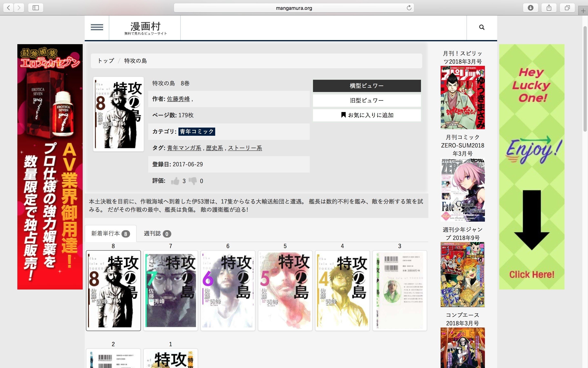Open tag 青年マンガ系

tap(184, 148)
